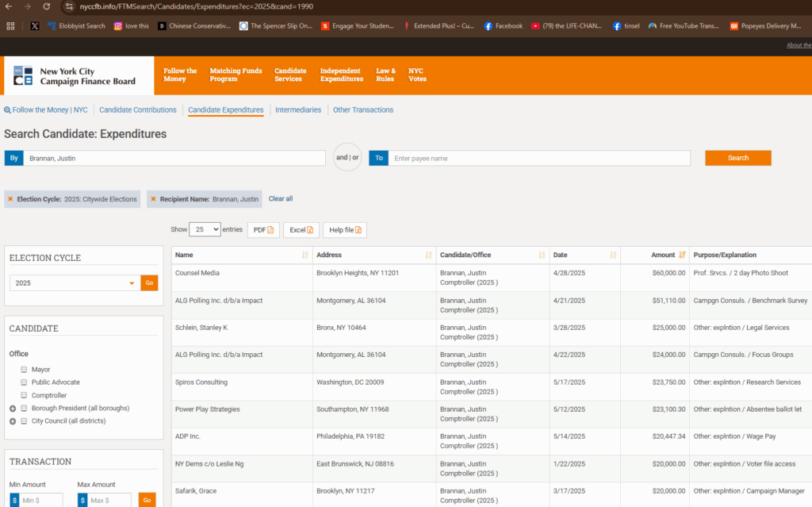Click the Counsel Media name cell
The image size is (812, 507).
pyautogui.click(x=197, y=273)
